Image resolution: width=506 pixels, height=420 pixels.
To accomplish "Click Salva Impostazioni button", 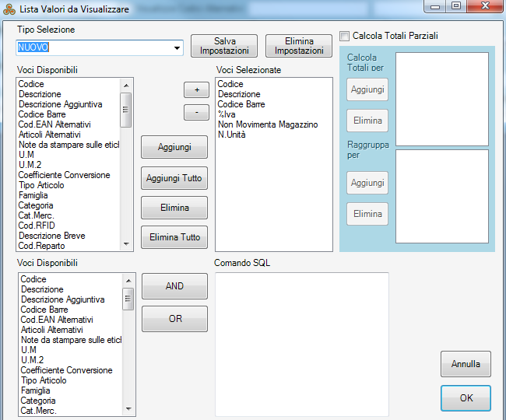I will [224, 46].
